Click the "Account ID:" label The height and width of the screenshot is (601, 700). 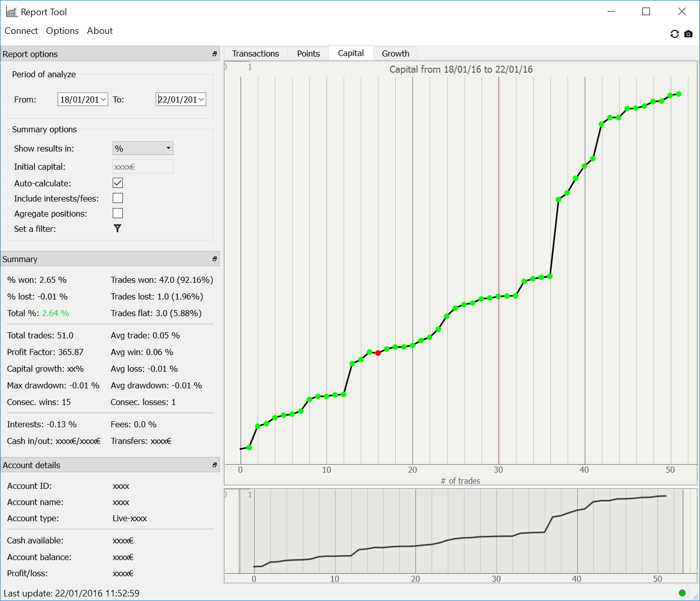pyautogui.click(x=29, y=486)
